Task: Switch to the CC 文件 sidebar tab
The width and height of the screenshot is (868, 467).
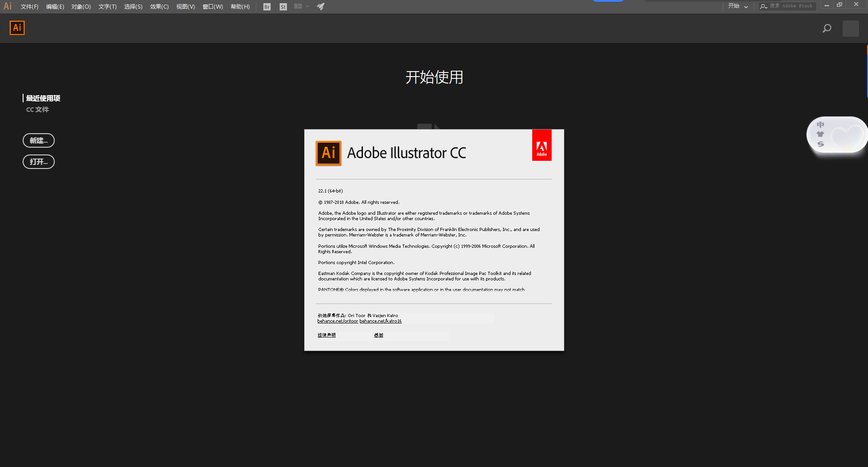Action: point(38,109)
